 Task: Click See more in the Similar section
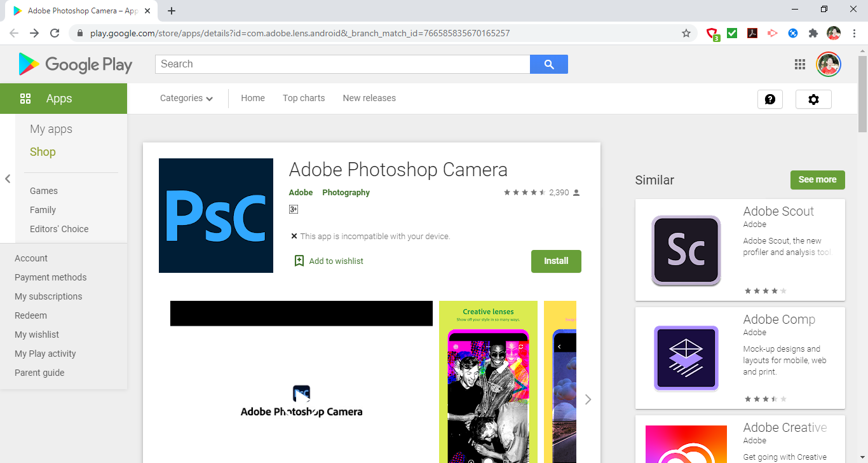pos(817,179)
